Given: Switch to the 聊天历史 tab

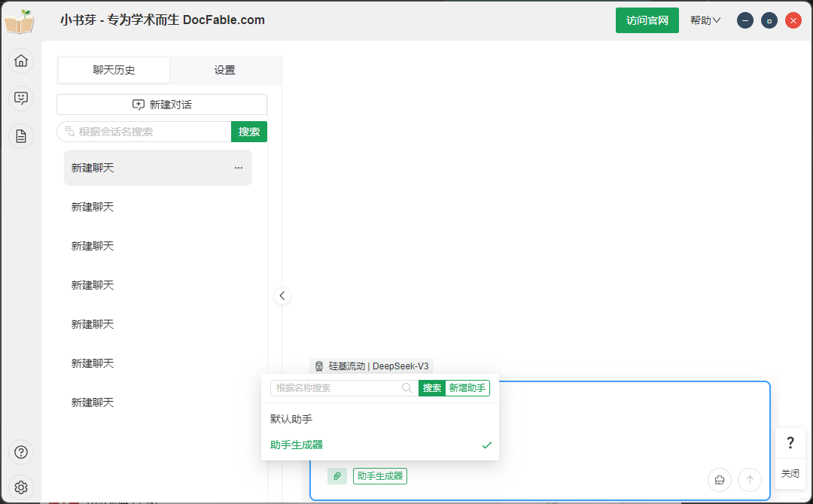Looking at the screenshot, I should [114, 70].
